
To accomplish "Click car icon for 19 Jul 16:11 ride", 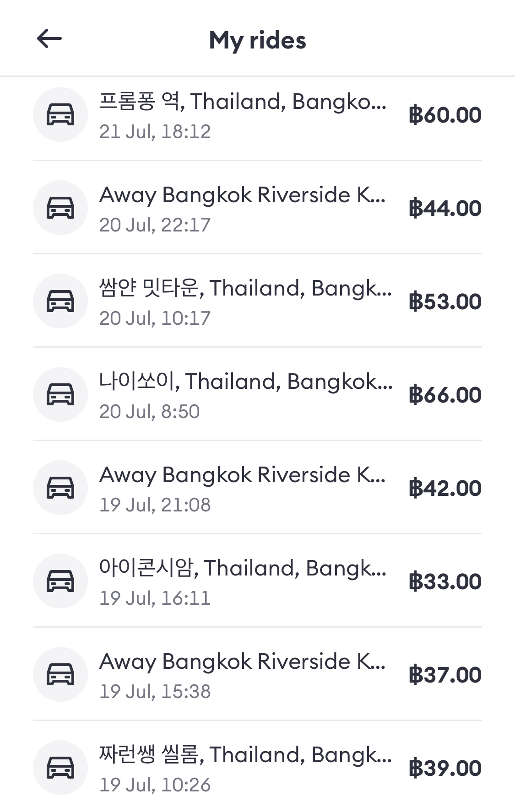I will 60,581.
